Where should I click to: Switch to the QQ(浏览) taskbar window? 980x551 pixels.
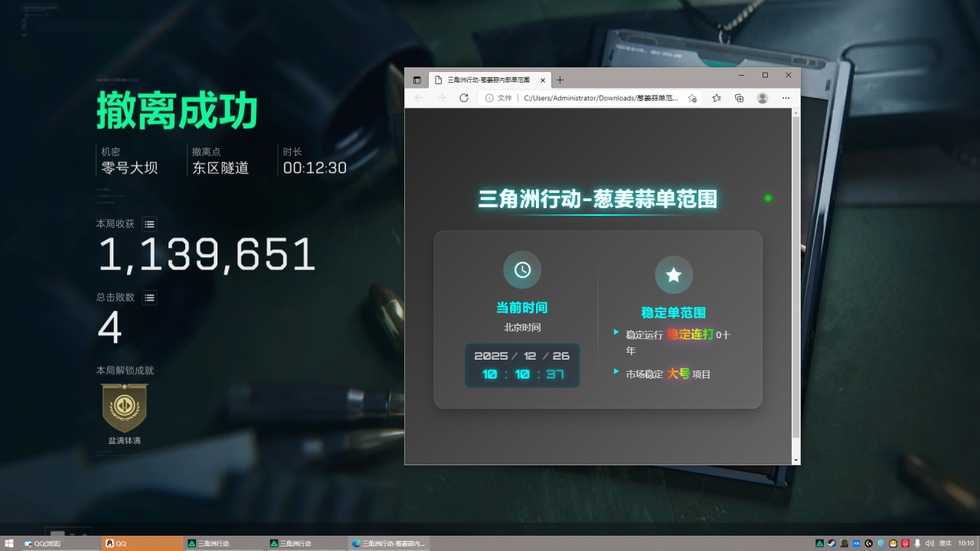click(x=60, y=543)
